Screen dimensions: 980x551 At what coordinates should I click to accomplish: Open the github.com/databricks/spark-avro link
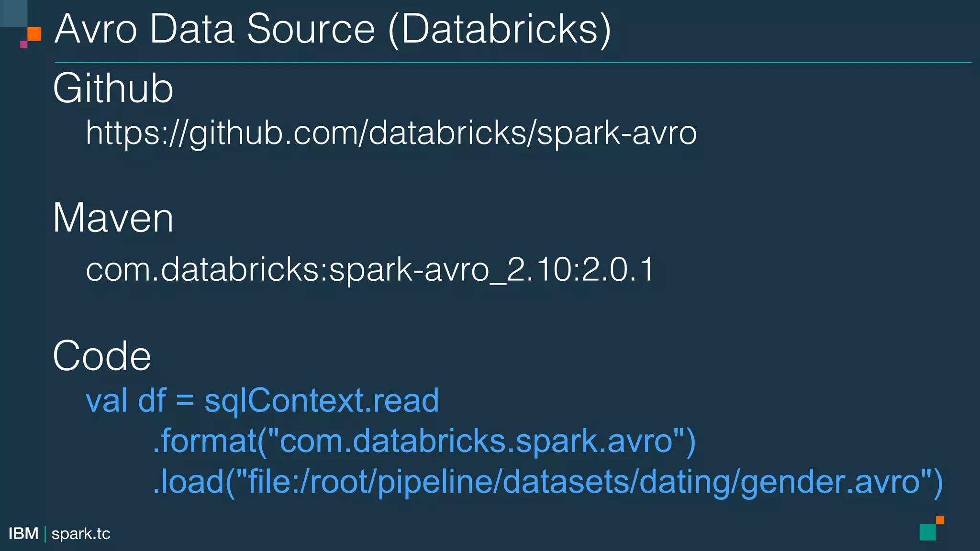tap(391, 133)
